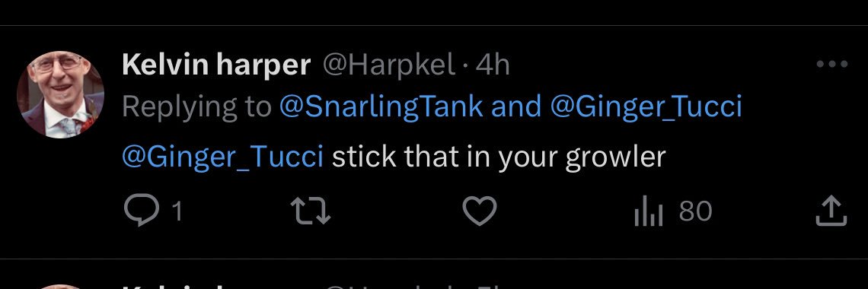Visit the @Harpkel handle
Image resolution: width=868 pixels, height=289 pixels.
pyautogui.click(x=388, y=65)
